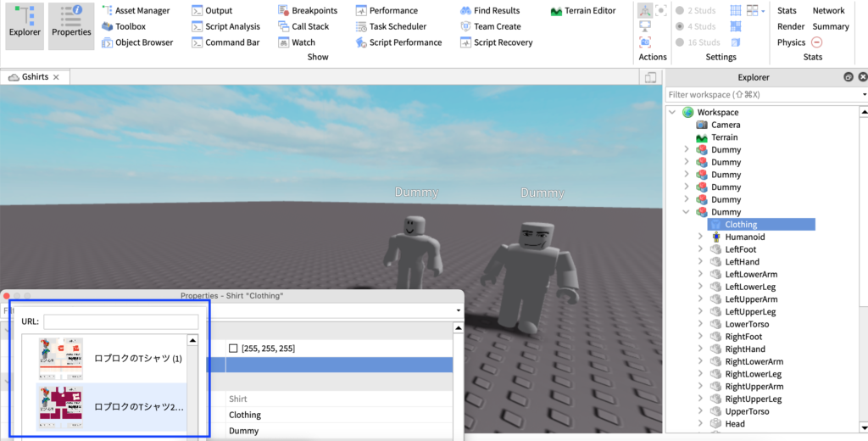Toggle the View Selector axis icon

click(644, 10)
